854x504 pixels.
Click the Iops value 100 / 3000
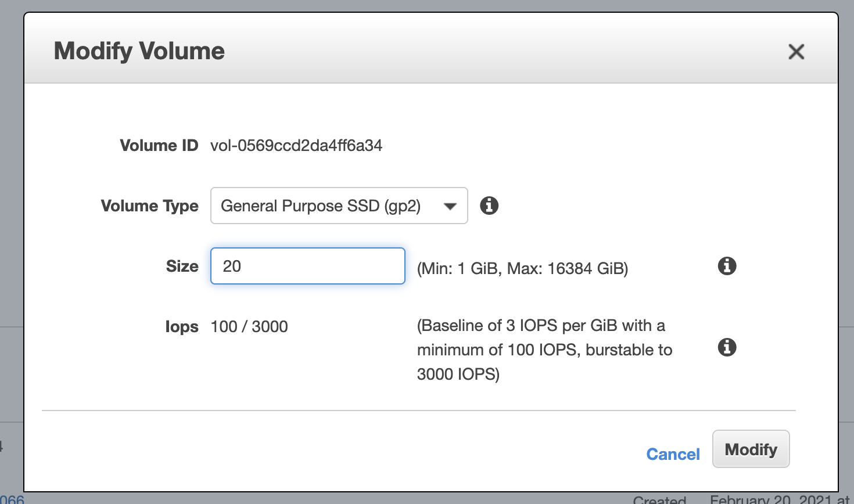(249, 326)
